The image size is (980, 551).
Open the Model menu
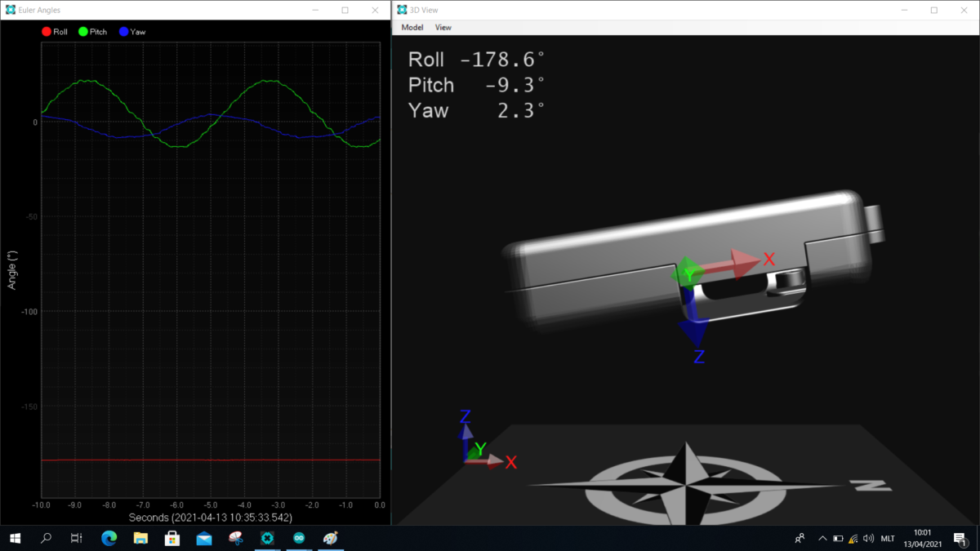(x=412, y=28)
